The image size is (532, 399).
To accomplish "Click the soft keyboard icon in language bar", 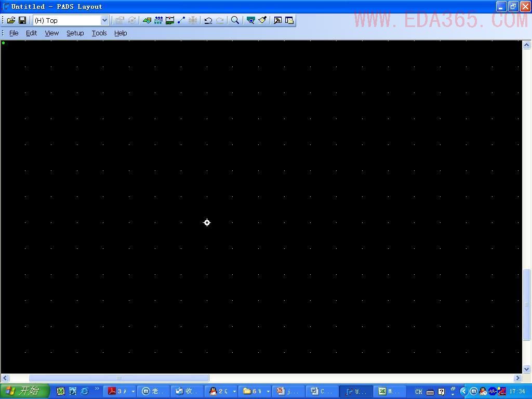I will point(430,392).
